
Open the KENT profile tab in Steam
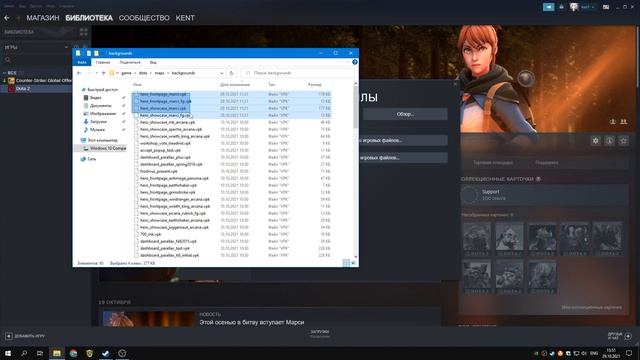(185, 18)
